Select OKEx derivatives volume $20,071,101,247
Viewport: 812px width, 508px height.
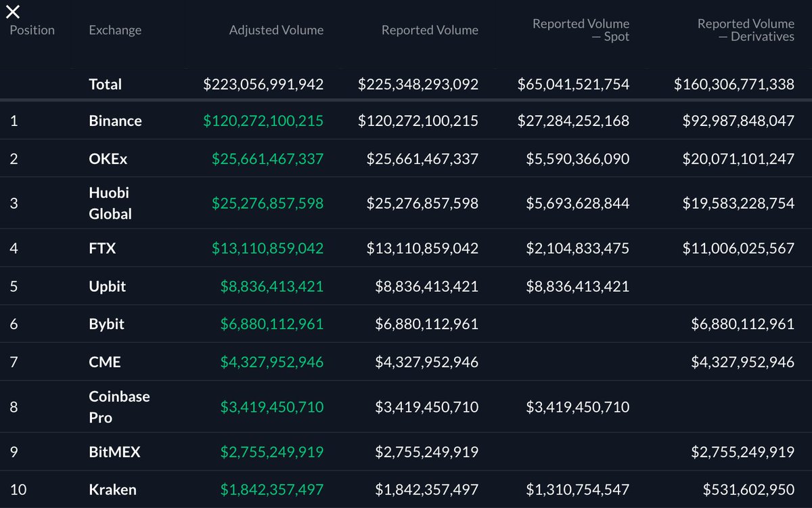click(738, 159)
